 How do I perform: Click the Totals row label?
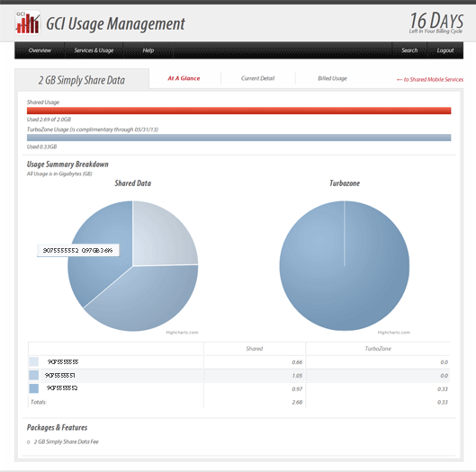pos(39,402)
